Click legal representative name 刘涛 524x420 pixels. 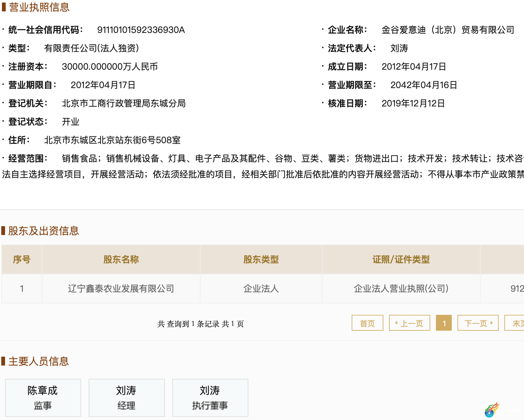399,48
